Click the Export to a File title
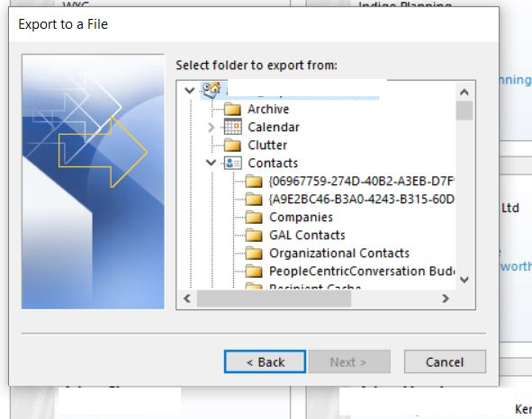The image size is (532, 419). (63, 24)
